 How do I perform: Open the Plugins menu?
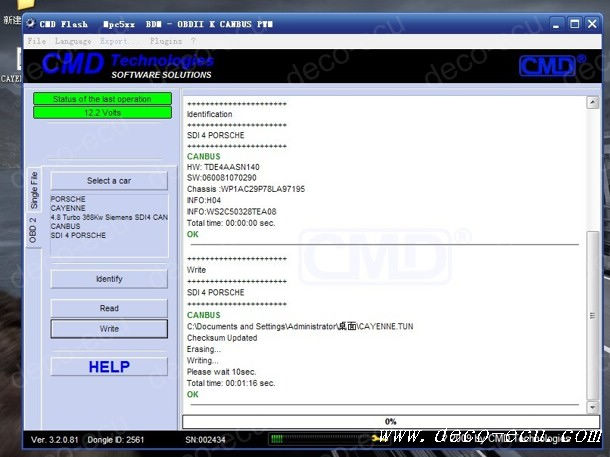tap(166, 41)
